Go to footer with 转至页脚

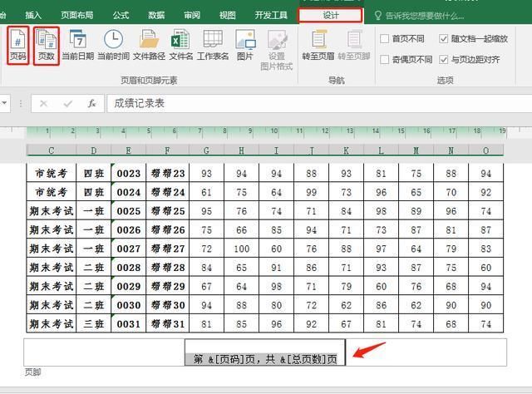354,46
